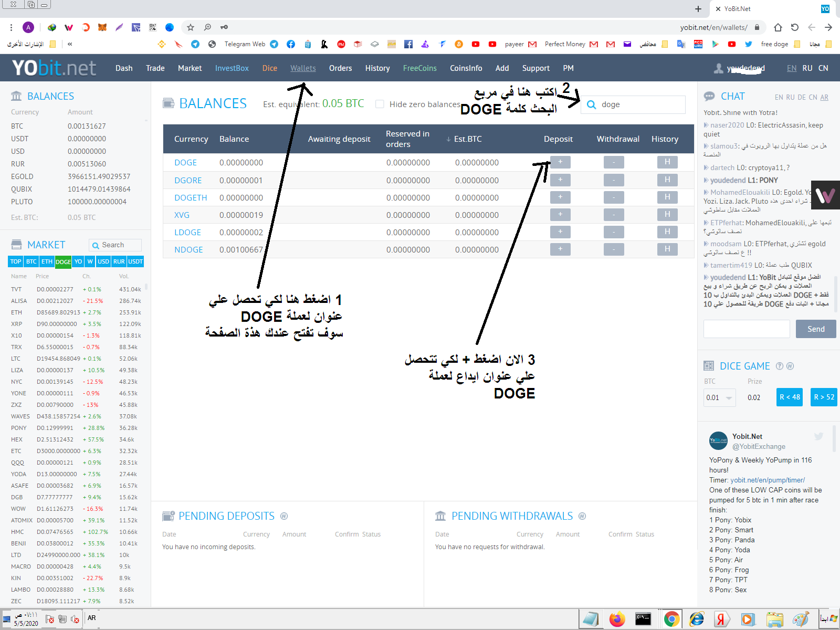The width and height of the screenshot is (840, 630).
Task: Open the Trade menu item
Action: (155, 68)
